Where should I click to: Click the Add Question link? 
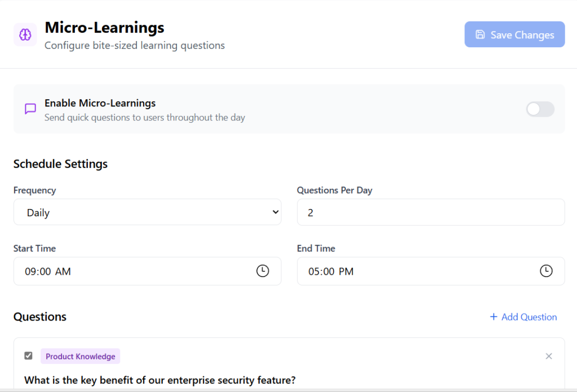tap(529, 317)
